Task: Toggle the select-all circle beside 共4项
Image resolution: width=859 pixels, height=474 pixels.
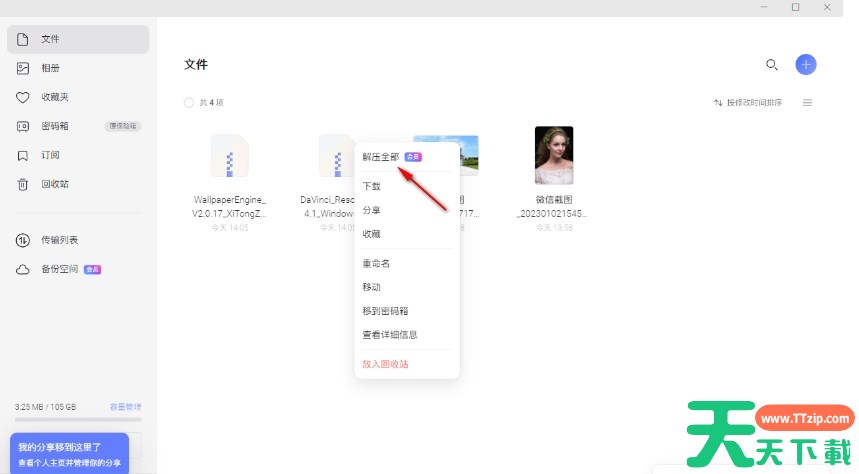Action: 189,102
